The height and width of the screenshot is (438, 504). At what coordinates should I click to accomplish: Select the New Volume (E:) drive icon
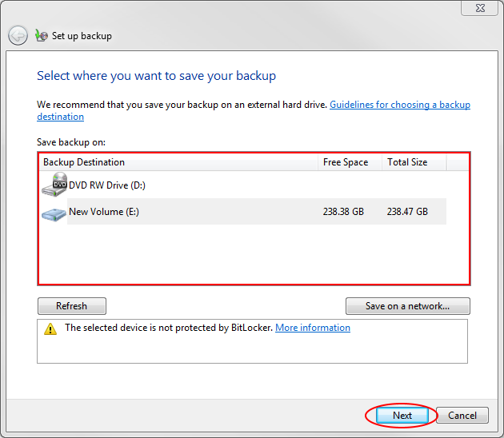tap(54, 214)
